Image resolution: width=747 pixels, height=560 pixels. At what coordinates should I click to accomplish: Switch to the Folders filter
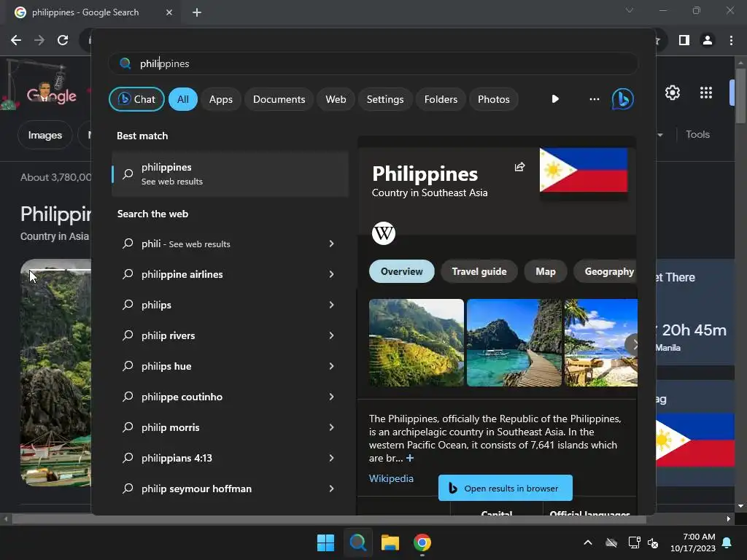(x=441, y=99)
